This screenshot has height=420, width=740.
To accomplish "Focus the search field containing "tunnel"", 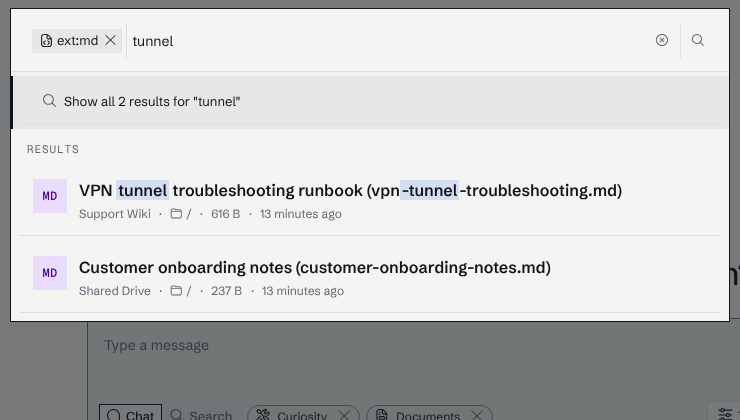I will pyautogui.click(x=390, y=41).
